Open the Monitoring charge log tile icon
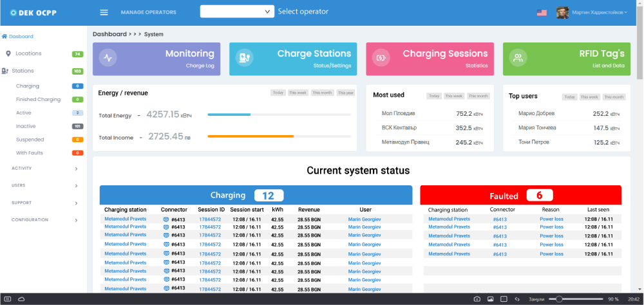This screenshot has height=305, width=644. point(108,57)
